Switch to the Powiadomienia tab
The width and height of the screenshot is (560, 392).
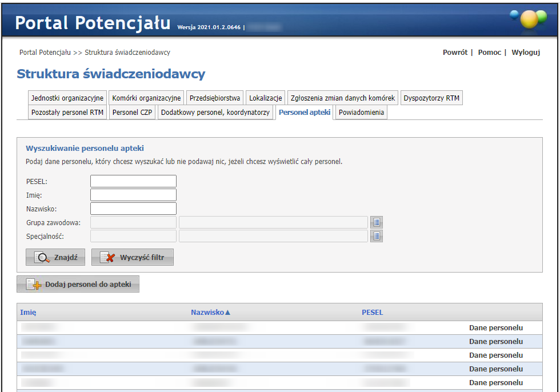pyautogui.click(x=362, y=113)
